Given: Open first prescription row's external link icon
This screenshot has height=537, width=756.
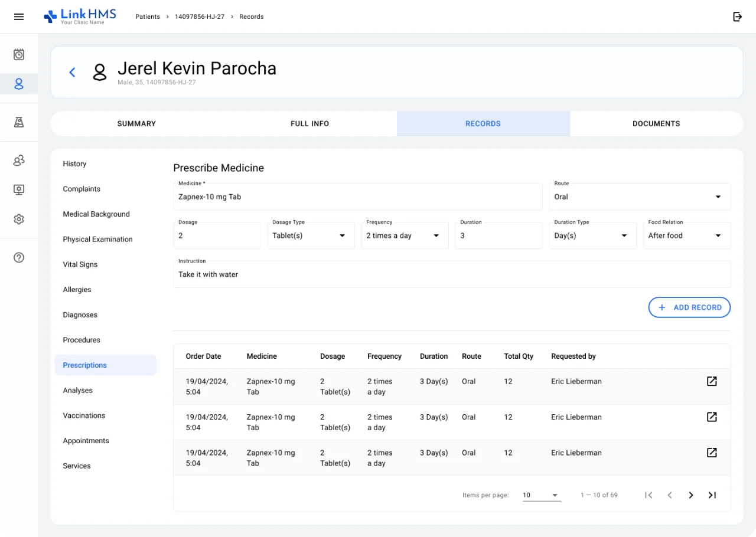Looking at the screenshot, I should (x=712, y=381).
